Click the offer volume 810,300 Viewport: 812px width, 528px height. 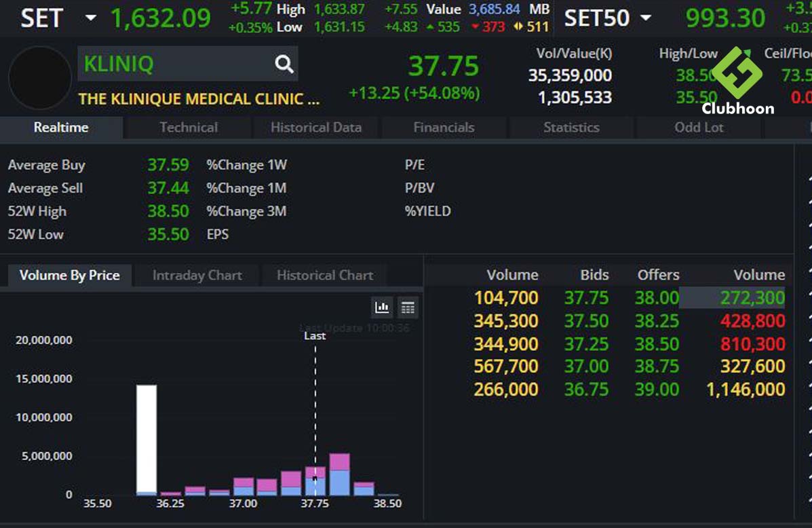(x=752, y=343)
